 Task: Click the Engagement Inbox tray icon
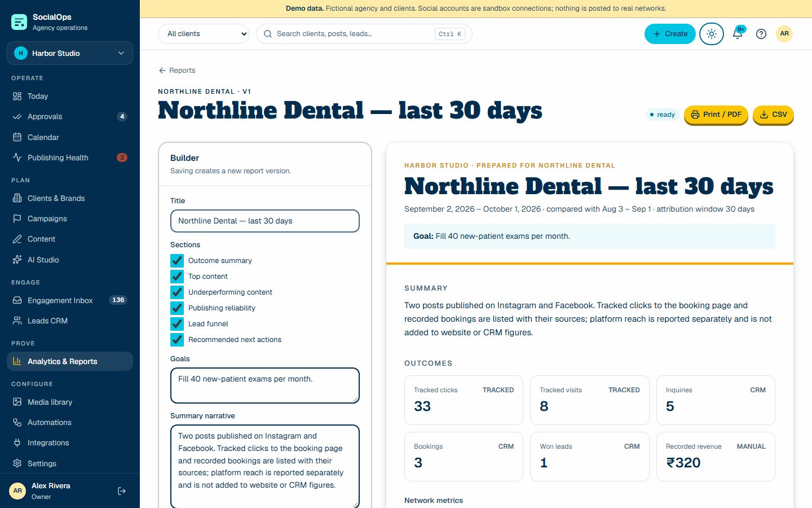click(x=17, y=300)
